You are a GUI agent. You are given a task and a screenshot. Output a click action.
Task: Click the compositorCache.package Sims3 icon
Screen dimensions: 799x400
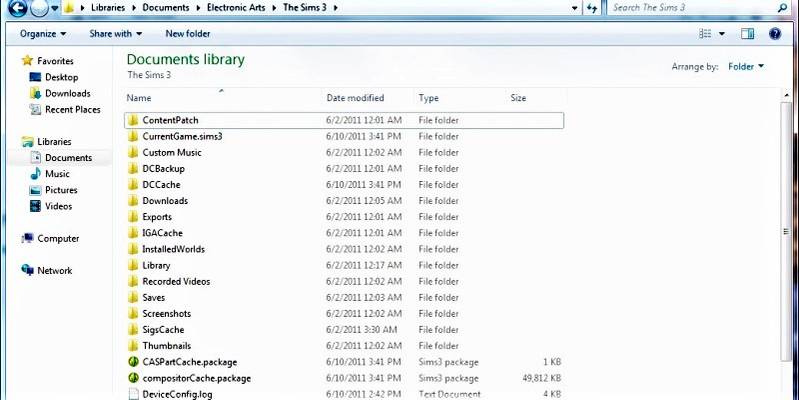[x=133, y=378]
